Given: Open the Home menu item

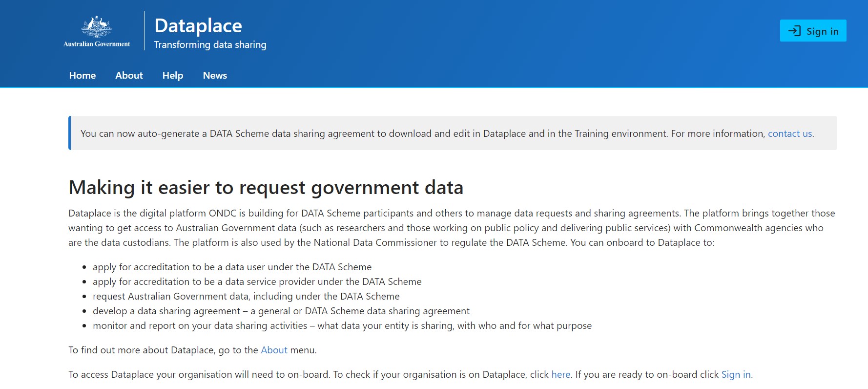Looking at the screenshot, I should (83, 75).
